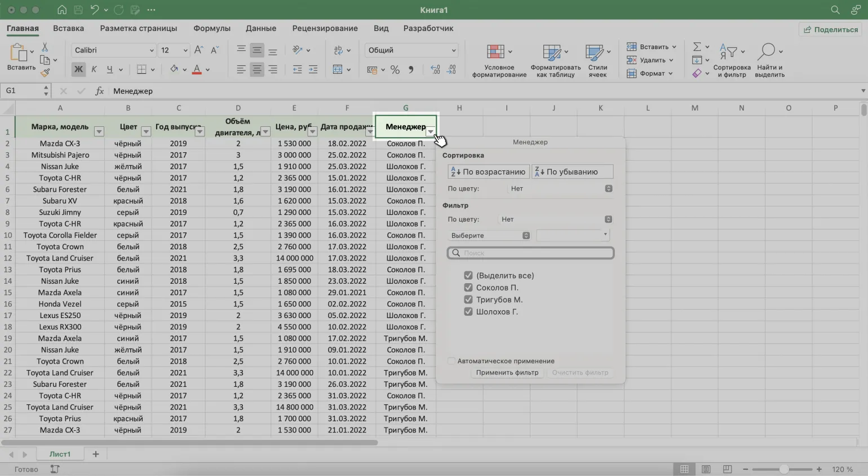Expand the Цвет column filter arrow
The height and width of the screenshot is (476, 868).
[x=146, y=131]
